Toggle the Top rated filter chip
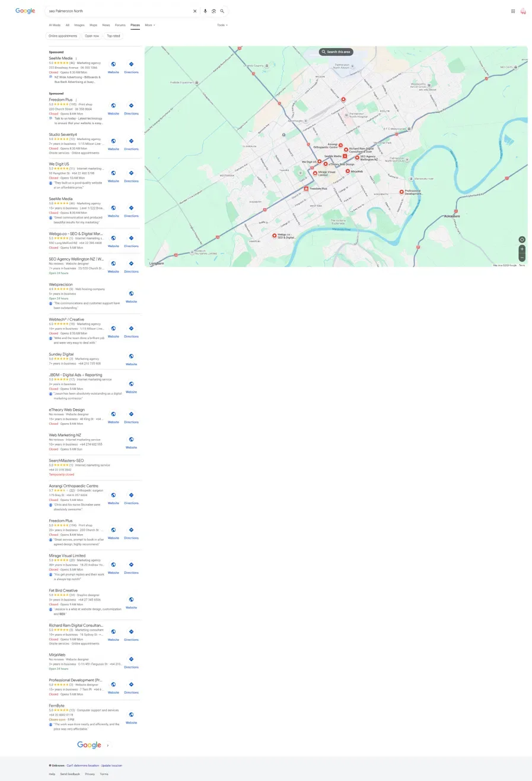Viewport: 532px width, 781px height. [113, 36]
